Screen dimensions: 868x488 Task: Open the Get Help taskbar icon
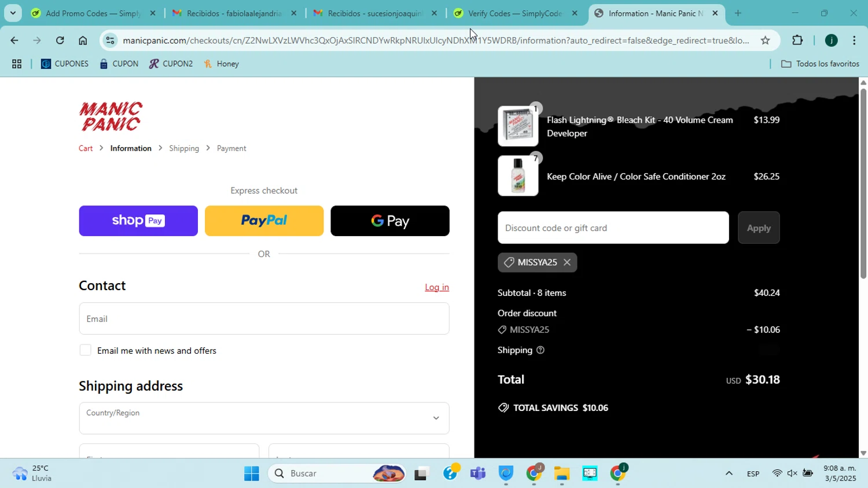450,474
